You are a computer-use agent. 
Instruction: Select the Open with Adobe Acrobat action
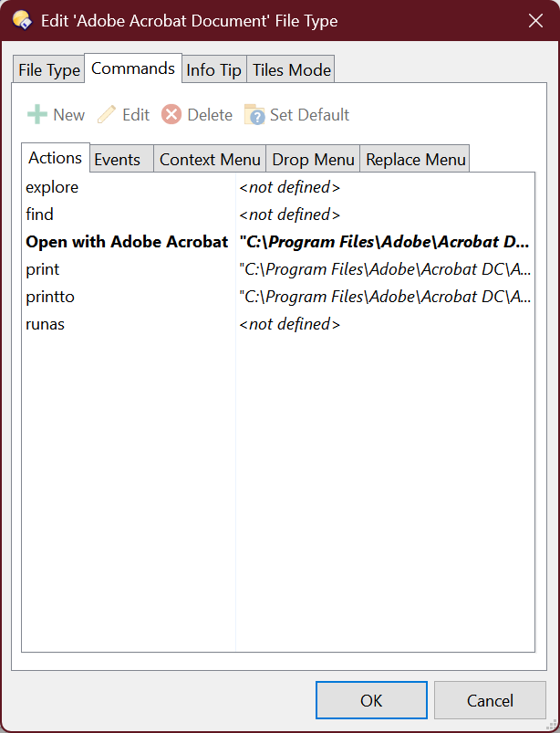click(278, 242)
